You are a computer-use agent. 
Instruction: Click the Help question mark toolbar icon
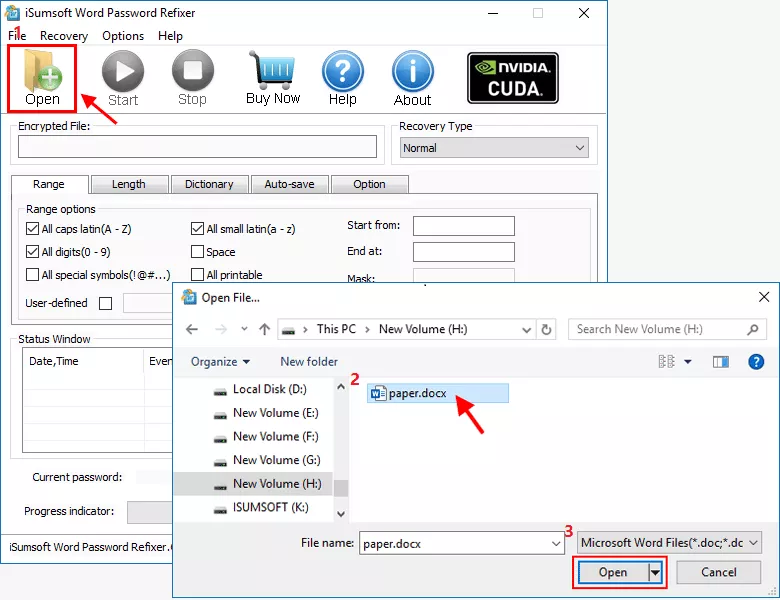coord(343,71)
